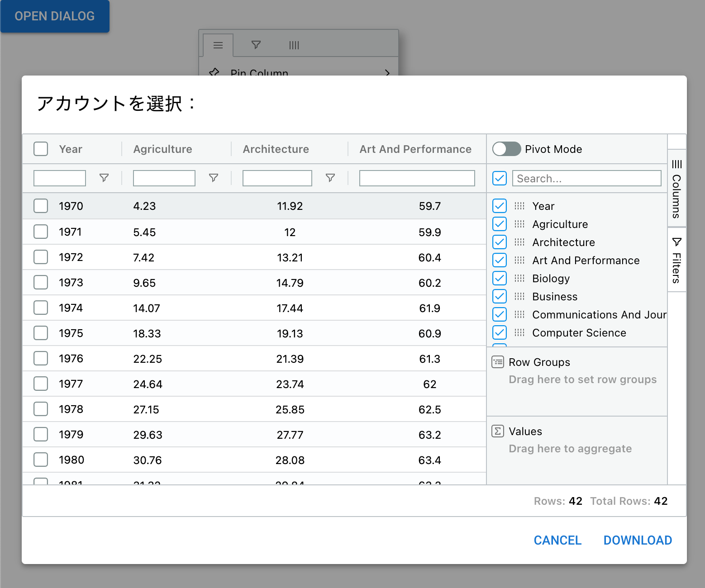This screenshot has width=705, height=588.
Task: Click the Download button
Action: (x=638, y=540)
